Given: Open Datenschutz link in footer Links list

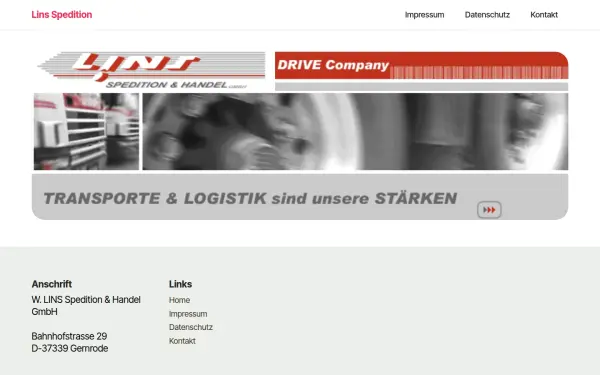Looking at the screenshot, I should (191, 327).
